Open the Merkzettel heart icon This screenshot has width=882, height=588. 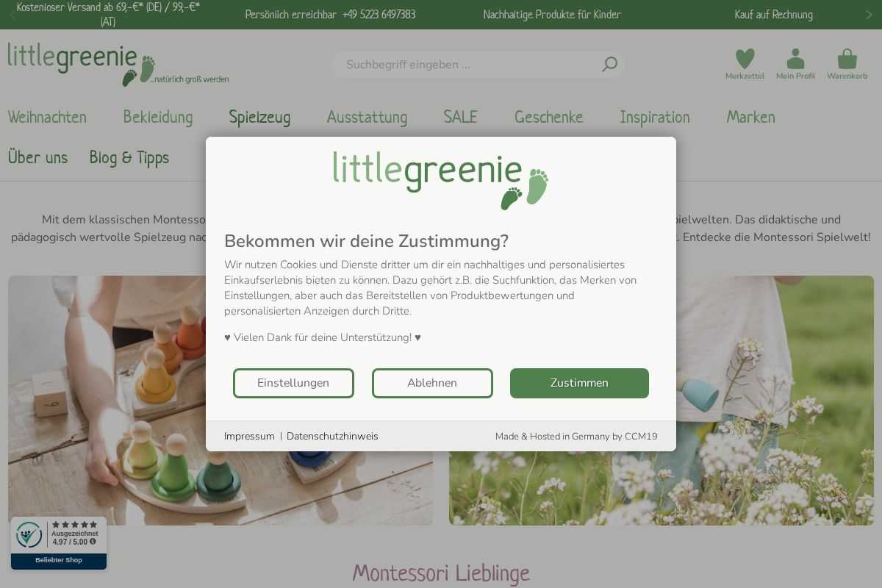[x=745, y=59]
